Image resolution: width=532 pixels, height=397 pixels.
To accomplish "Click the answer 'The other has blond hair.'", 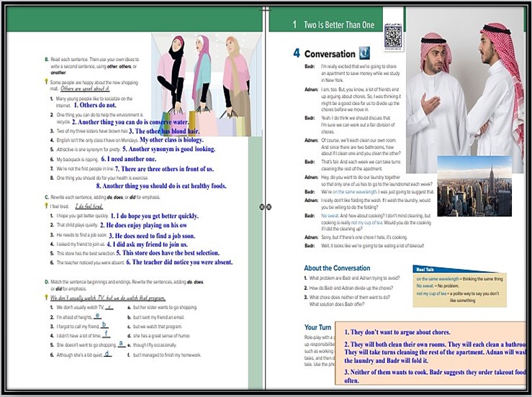I will point(164,131).
